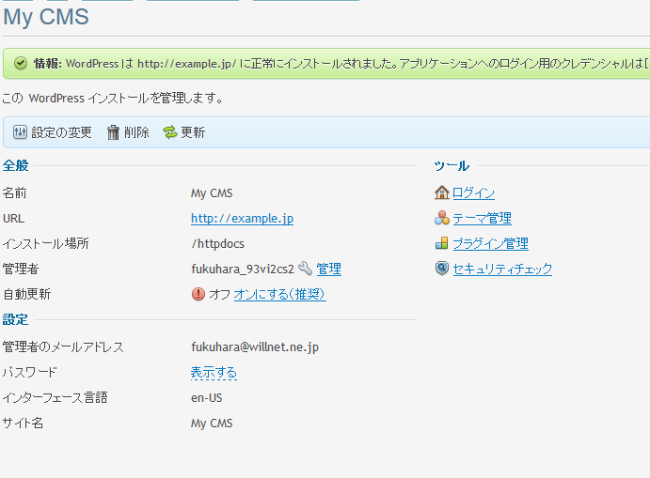Select the email fukuhara@willnet.ne.jp
The image size is (650, 478).
(255, 347)
